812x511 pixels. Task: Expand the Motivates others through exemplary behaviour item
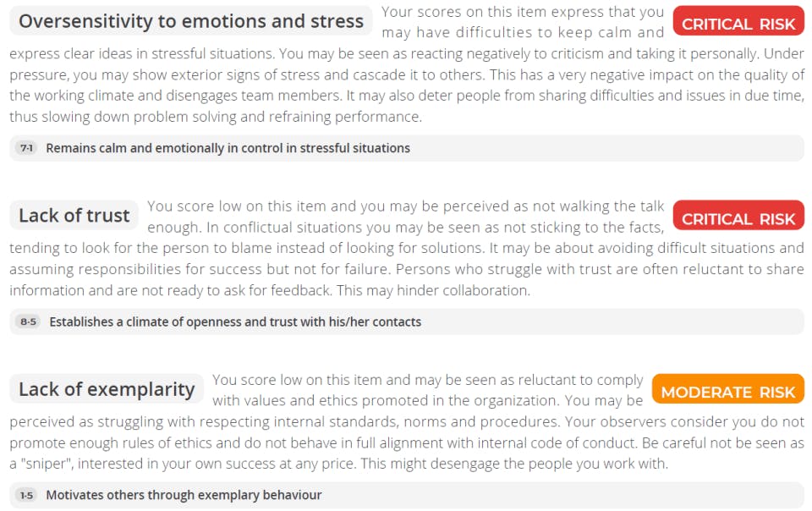[x=184, y=495]
